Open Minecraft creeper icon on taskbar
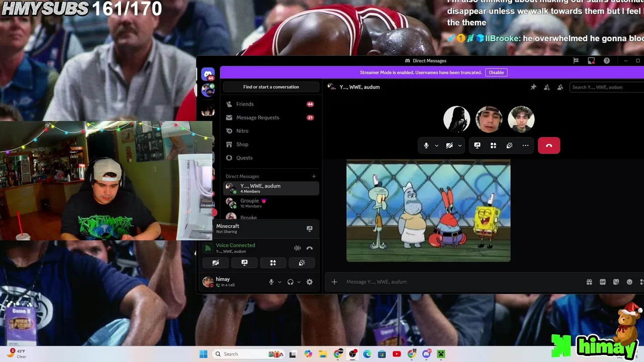 tap(441, 354)
